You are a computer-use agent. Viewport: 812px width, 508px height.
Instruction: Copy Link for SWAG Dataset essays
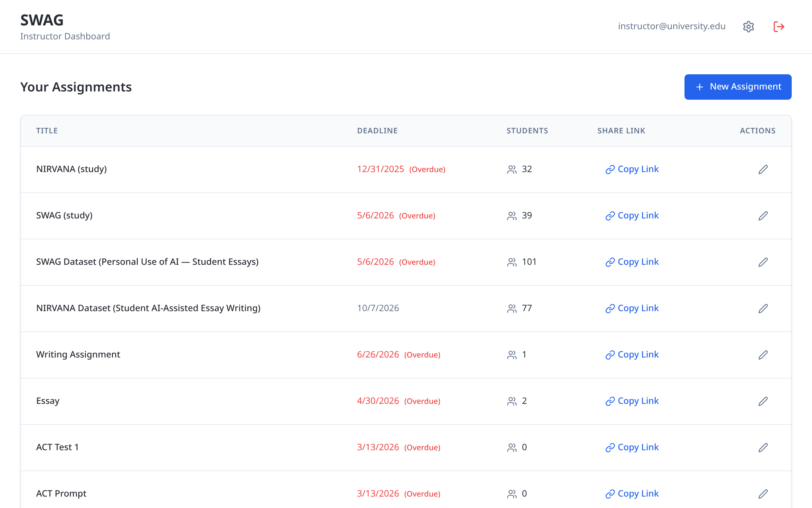pyautogui.click(x=632, y=262)
